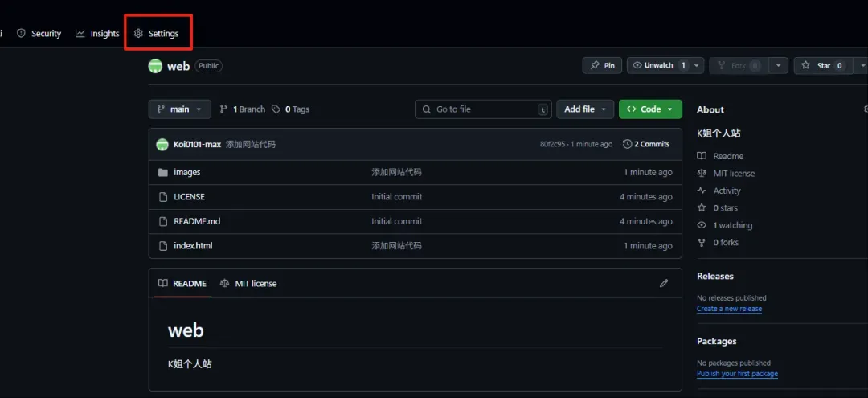This screenshot has width=868, height=398.
Task: Focus the Go to file search box
Action: pyautogui.click(x=485, y=109)
